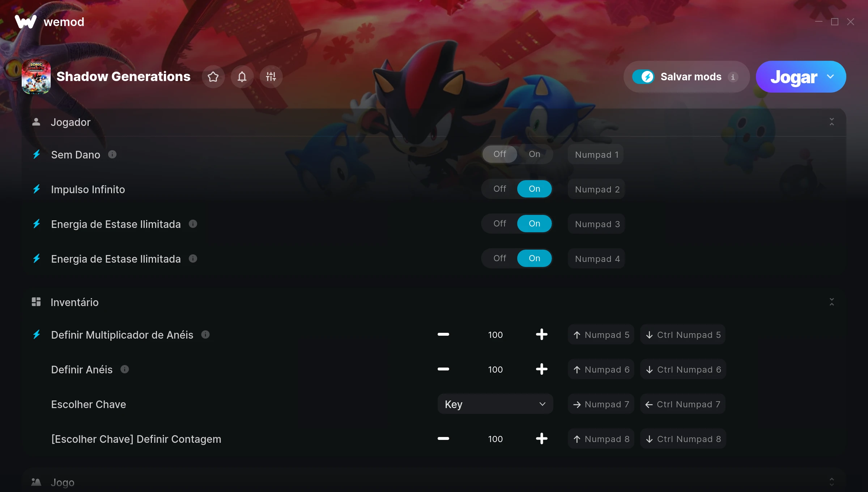Toggle the Salvar mods switch
The height and width of the screenshot is (492, 868).
click(643, 77)
